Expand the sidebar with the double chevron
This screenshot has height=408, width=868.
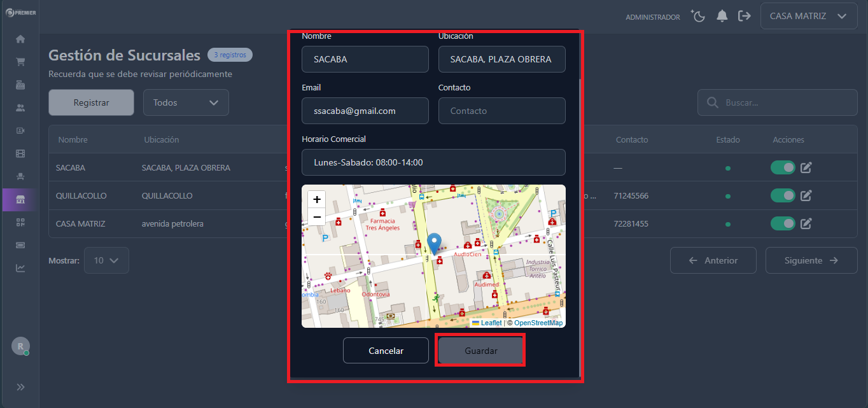[20, 387]
